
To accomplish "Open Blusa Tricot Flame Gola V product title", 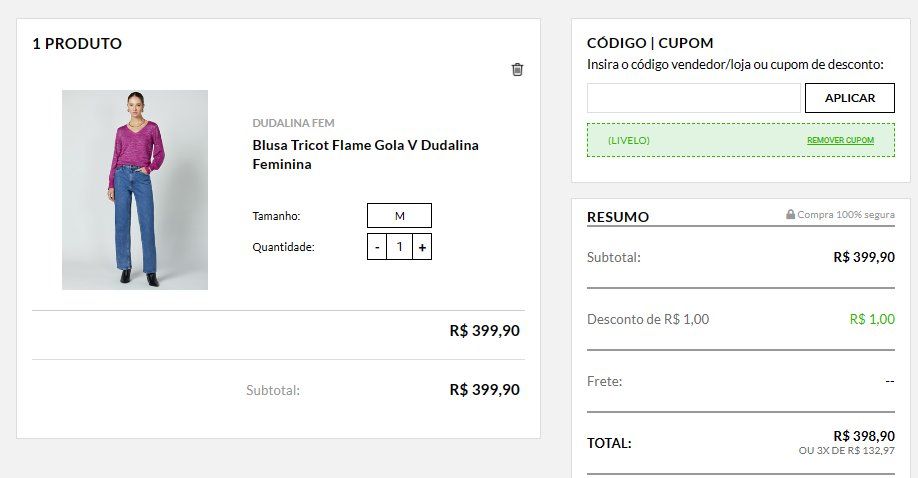I will (365, 155).
